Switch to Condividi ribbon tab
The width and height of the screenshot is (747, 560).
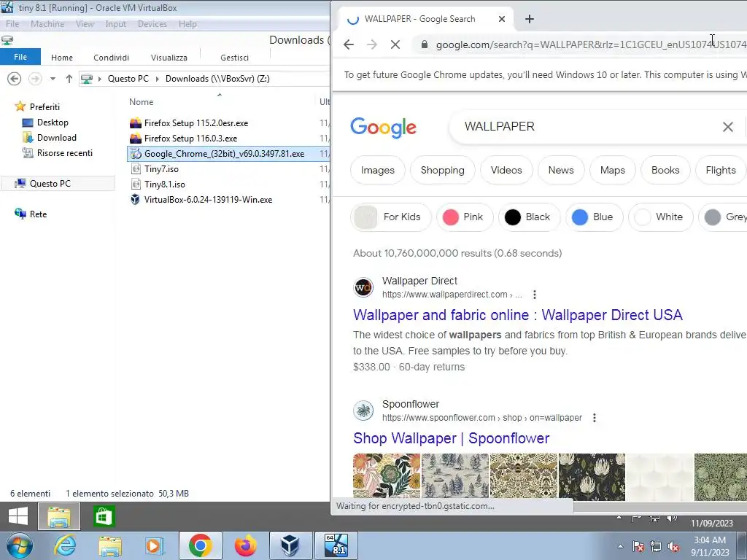pos(111,58)
